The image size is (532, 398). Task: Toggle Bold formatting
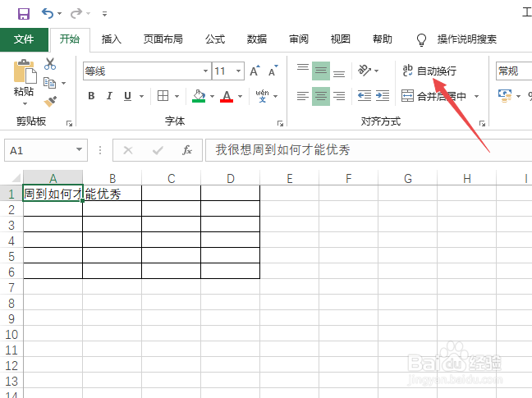pyautogui.click(x=91, y=96)
